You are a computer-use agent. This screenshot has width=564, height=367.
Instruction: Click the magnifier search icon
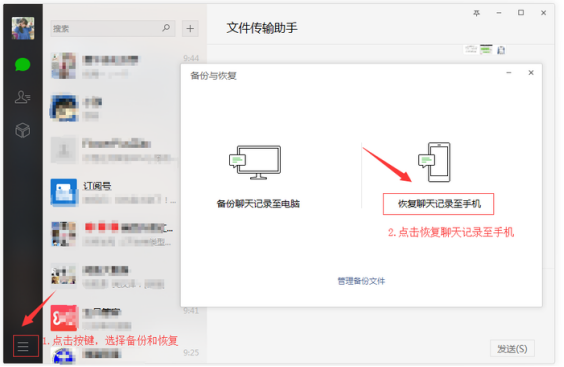pyautogui.click(x=166, y=28)
